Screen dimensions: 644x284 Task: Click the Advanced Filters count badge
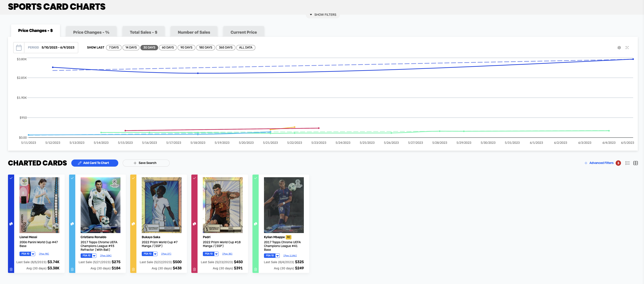[618, 163]
